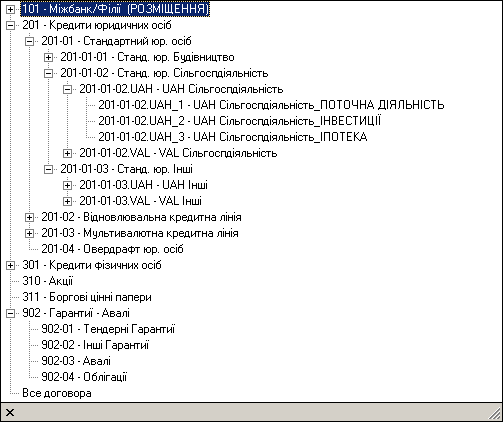Expand 301 - Кредити фізичних осіб
The width and height of the screenshot is (503, 422).
point(10,266)
